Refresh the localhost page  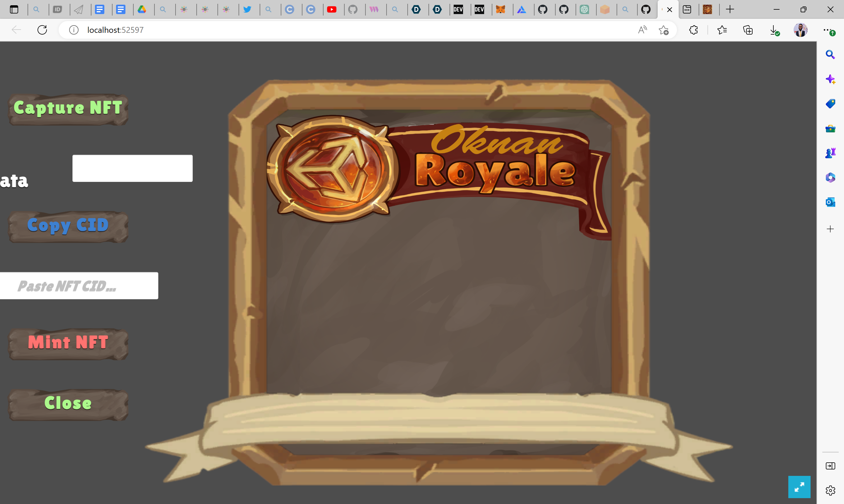pyautogui.click(x=42, y=30)
